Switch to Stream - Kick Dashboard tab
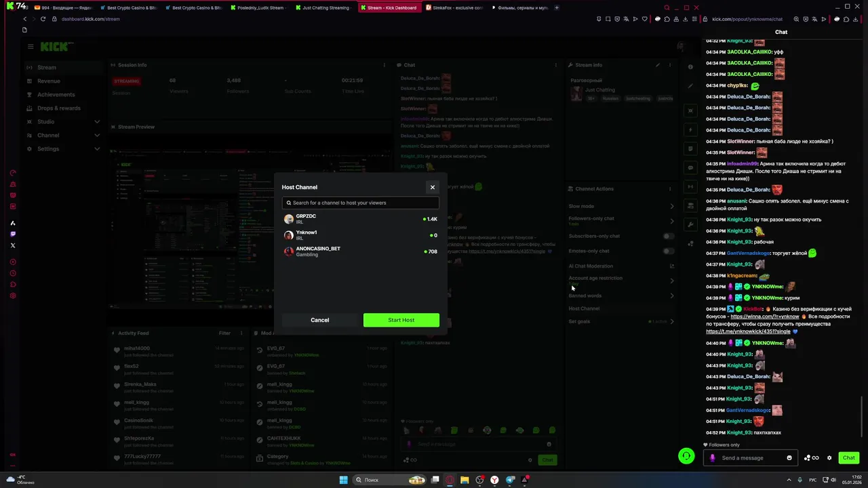Screen dimensions: 868x488 click(391, 7)
